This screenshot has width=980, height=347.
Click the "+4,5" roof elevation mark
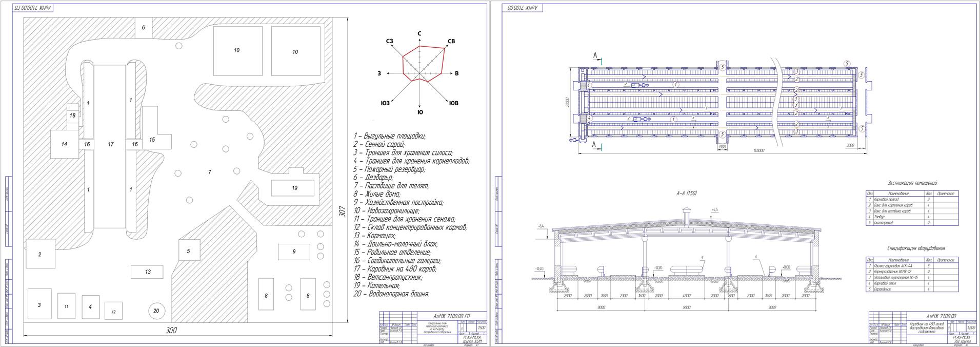[x=715, y=210]
